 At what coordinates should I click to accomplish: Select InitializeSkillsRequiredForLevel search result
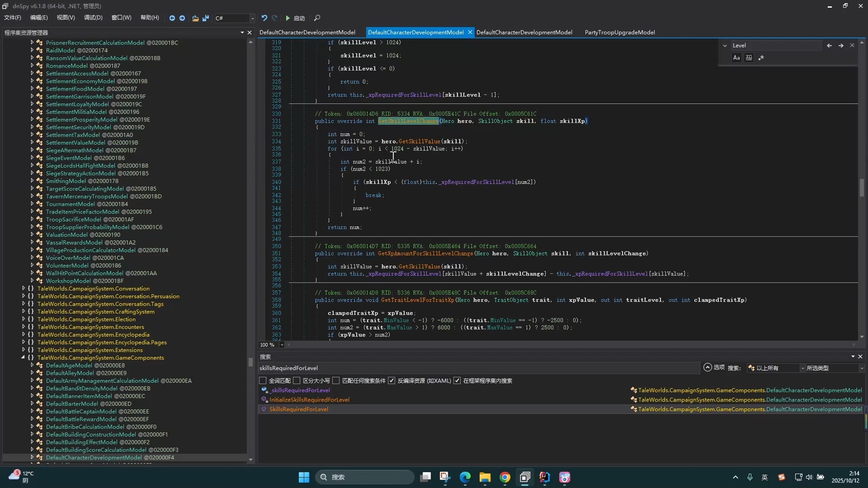pyautogui.click(x=309, y=400)
